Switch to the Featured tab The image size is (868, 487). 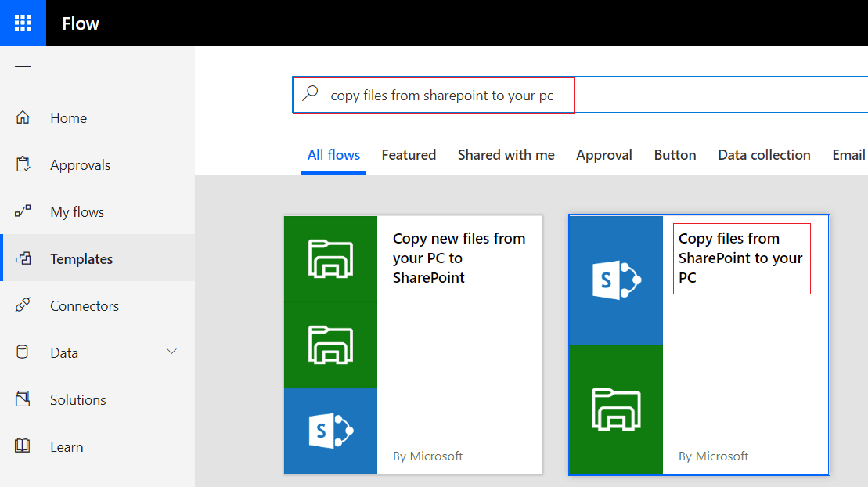pyautogui.click(x=409, y=154)
